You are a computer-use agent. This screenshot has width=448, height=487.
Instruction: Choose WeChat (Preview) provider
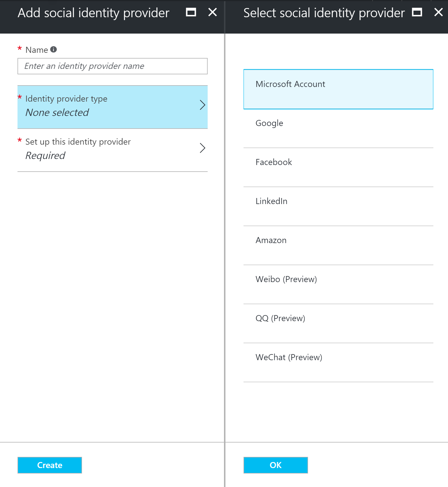coord(338,363)
